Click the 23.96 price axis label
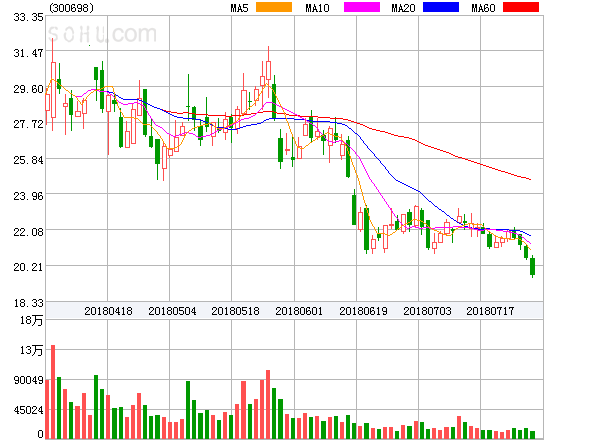 pyautogui.click(x=28, y=196)
